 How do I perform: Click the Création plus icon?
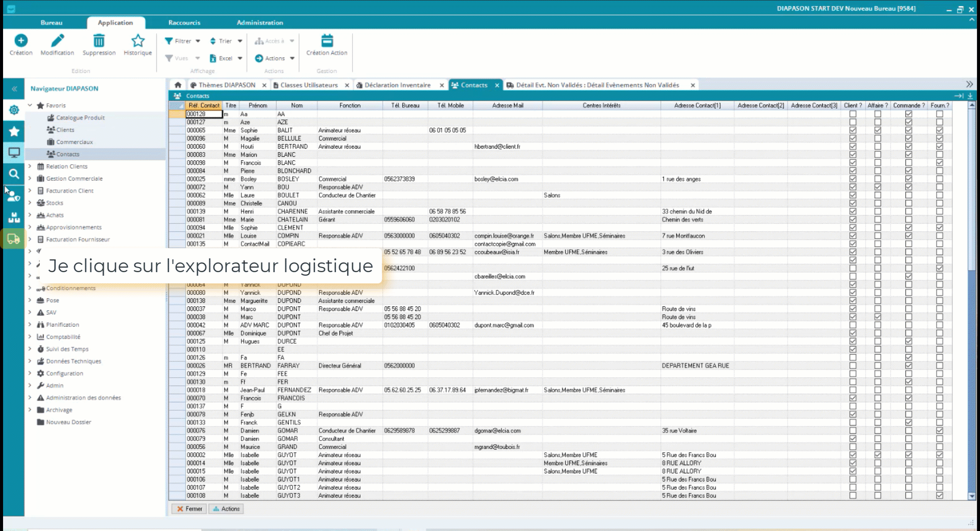coord(21,41)
